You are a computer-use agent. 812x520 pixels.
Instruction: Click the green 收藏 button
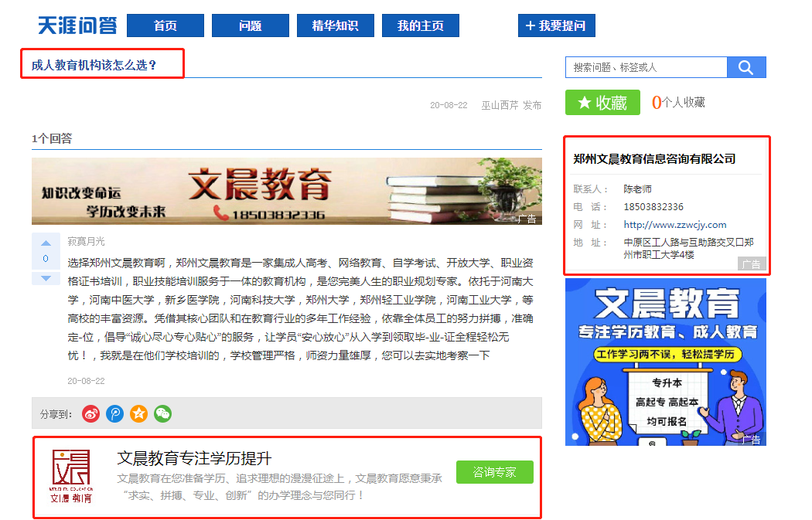click(x=602, y=103)
